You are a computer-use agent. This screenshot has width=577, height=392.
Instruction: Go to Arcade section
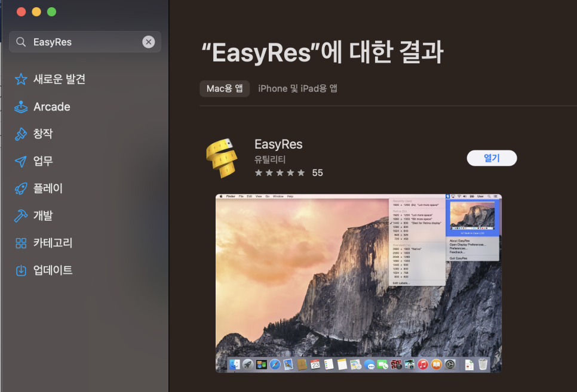click(x=52, y=107)
